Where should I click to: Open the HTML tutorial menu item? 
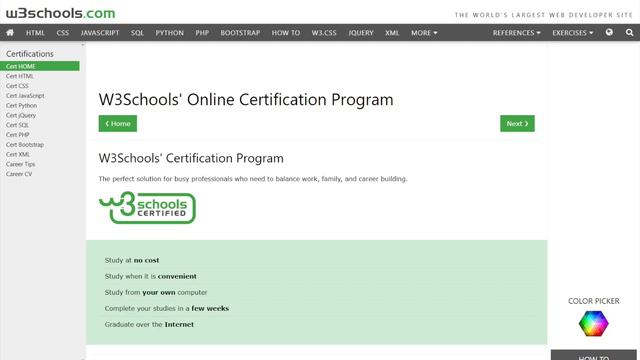point(35,33)
